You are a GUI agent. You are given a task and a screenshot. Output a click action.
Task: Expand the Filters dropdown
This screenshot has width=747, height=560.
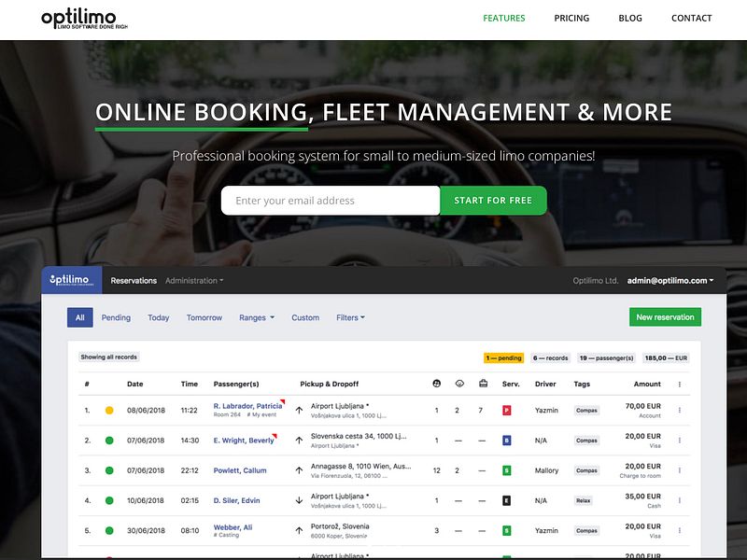pos(350,317)
